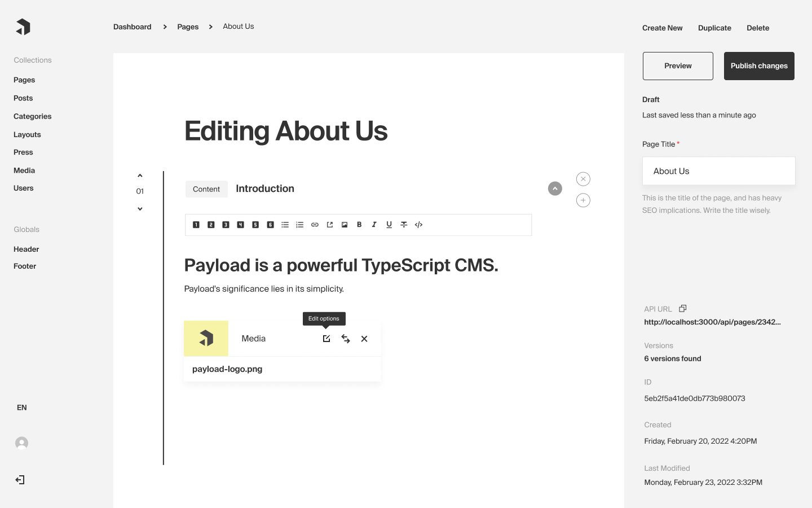Image resolution: width=812 pixels, height=508 pixels.
Task: Open the user account avatar
Action: pos(21,443)
